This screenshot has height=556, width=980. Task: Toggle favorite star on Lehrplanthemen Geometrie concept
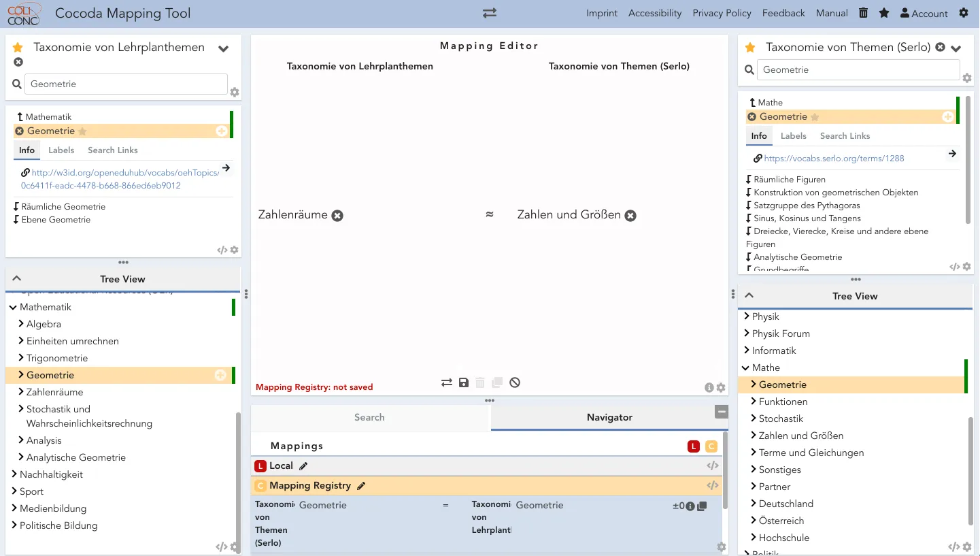point(82,131)
